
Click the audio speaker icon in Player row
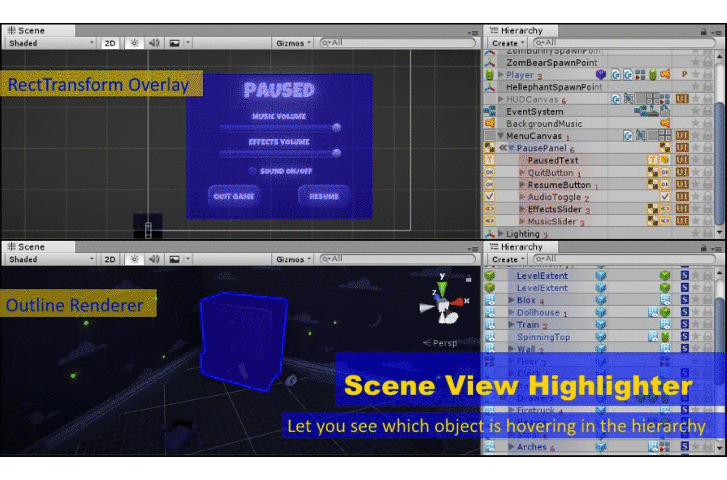point(665,75)
